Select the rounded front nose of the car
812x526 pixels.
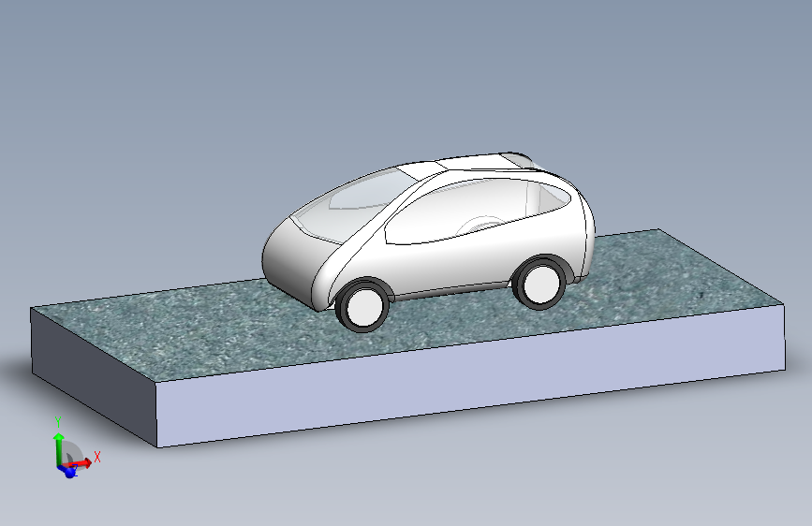[295, 261]
